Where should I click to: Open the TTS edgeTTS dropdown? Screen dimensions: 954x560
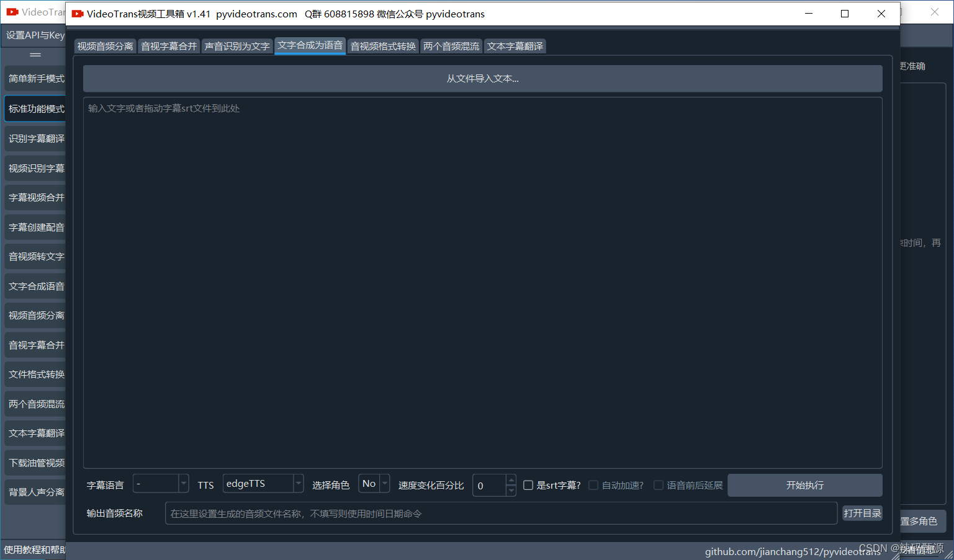pos(263,484)
